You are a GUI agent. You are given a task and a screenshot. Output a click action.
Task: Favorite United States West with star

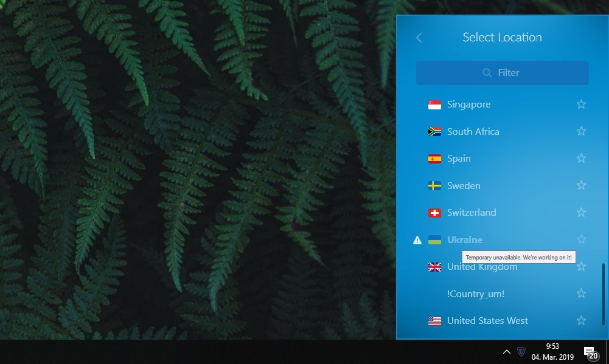pos(581,320)
